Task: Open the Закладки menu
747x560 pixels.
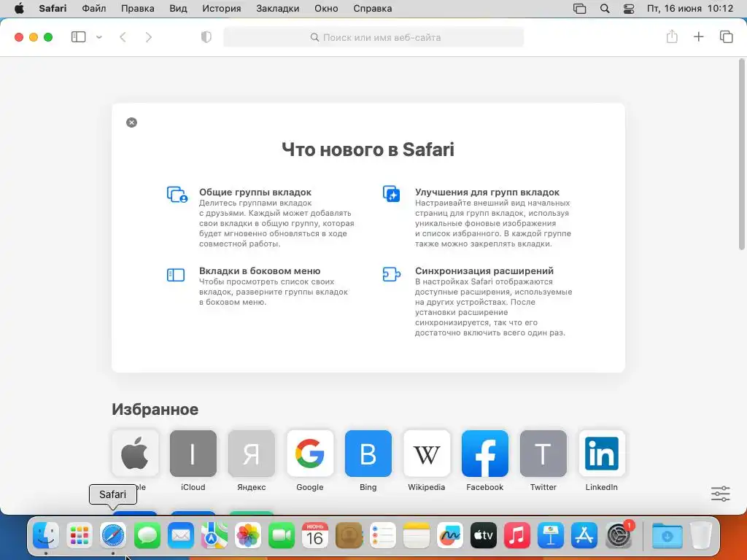Action: coord(278,9)
